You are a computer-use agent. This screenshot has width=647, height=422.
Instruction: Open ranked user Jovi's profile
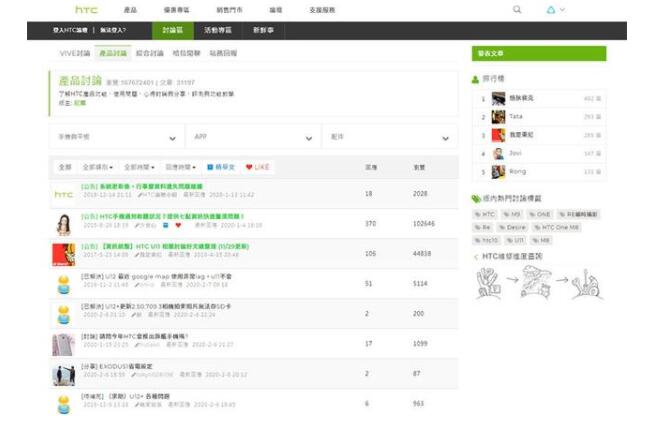515,153
